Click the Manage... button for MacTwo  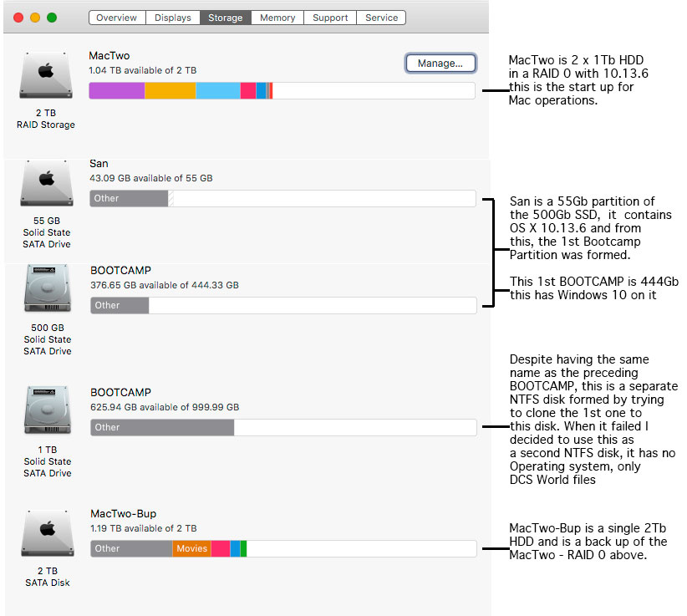(x=440, y=63)
